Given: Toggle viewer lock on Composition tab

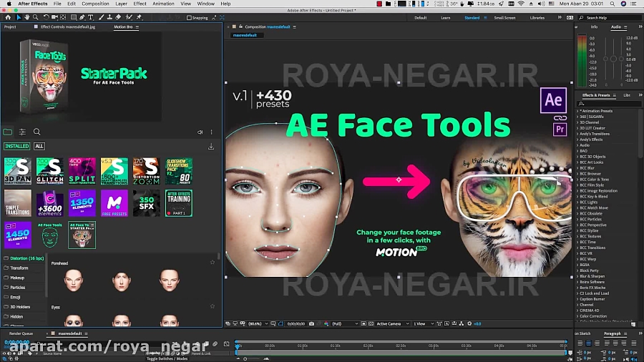Looking at the screenshot, I should point(240,26).
